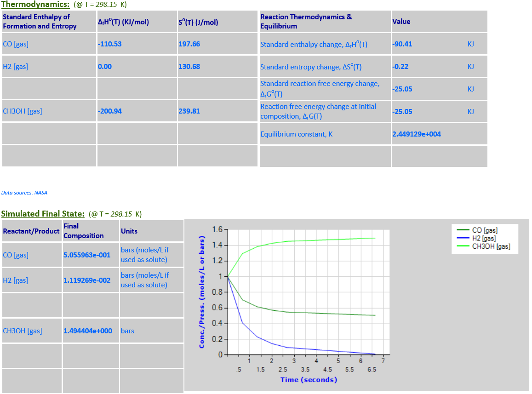Click H2 entropy value 130.68

tap(189, 67)
